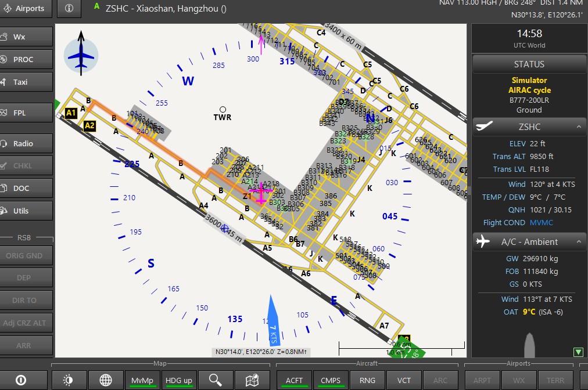Click the ZSHC landing airplane icon
The image size is (588, 390).
pyautogui.click(x=484, y=126)
